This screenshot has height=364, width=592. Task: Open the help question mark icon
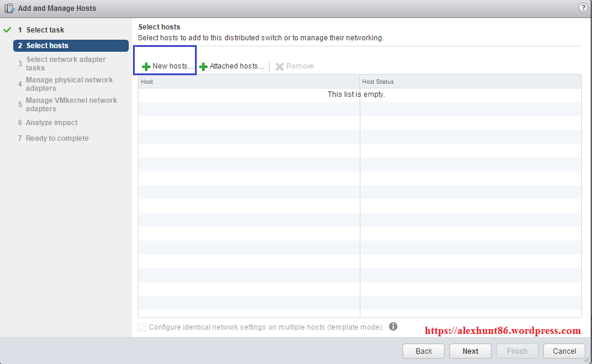pyautogui.click(x=583, y=8)
